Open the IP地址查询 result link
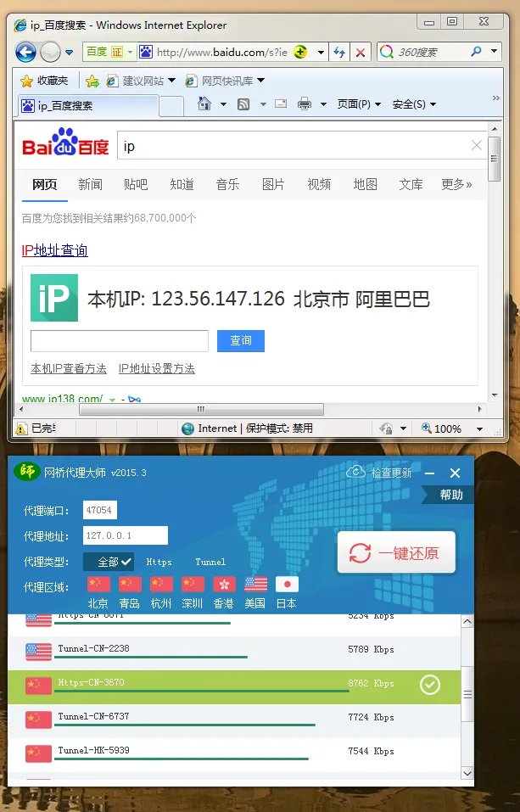The image size is (520, 812). point(54,250)
